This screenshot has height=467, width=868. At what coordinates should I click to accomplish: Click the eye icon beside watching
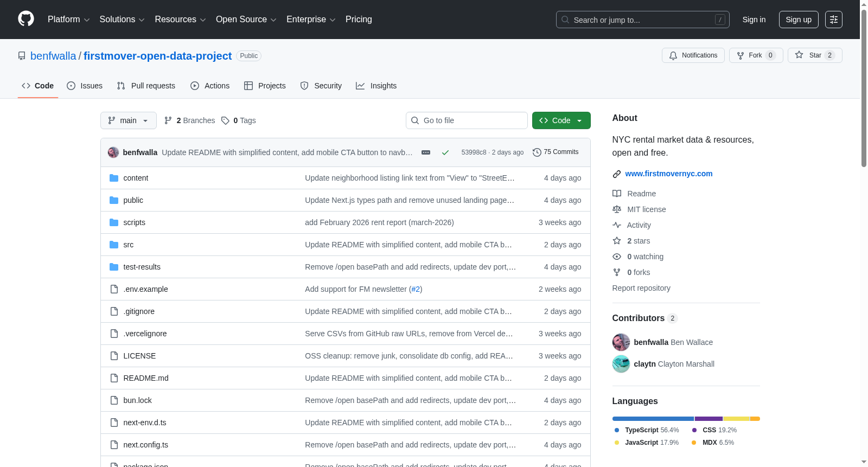pyautogui.click(x=617, y=257)
